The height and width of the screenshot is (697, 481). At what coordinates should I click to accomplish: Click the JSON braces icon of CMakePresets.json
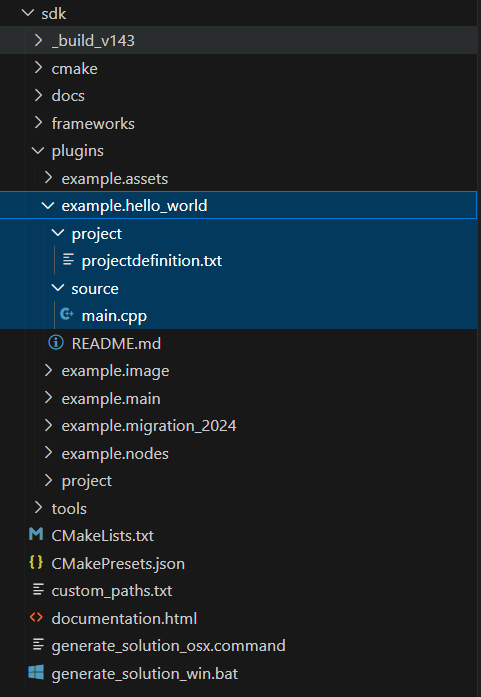pos(36,562)
